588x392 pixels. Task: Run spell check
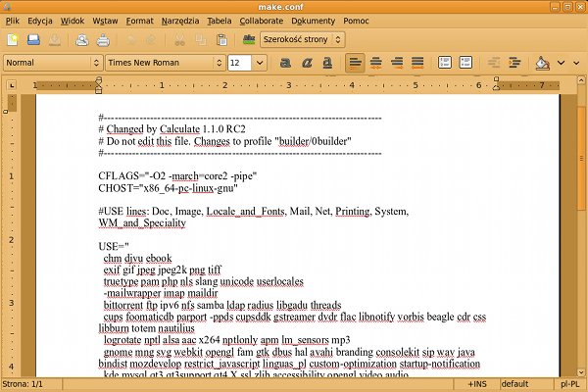point(249,40)
